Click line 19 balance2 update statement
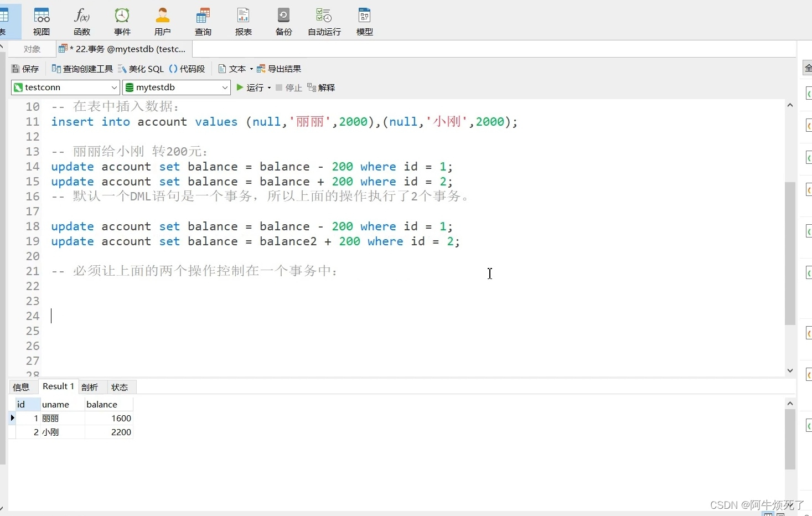This screenshot has width=812, height=516. tap(255, 241)
